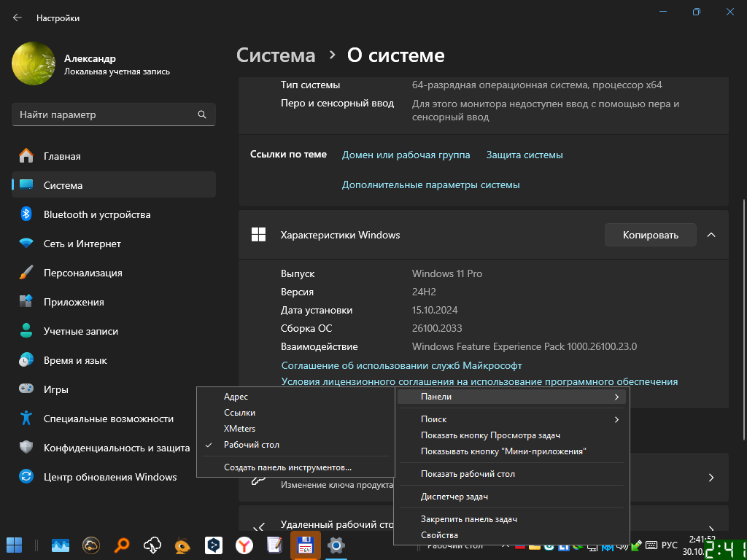Open the orange magnifier app in taskbar
Viewport: 747px width, 560px height.
(x=122, y=545)
